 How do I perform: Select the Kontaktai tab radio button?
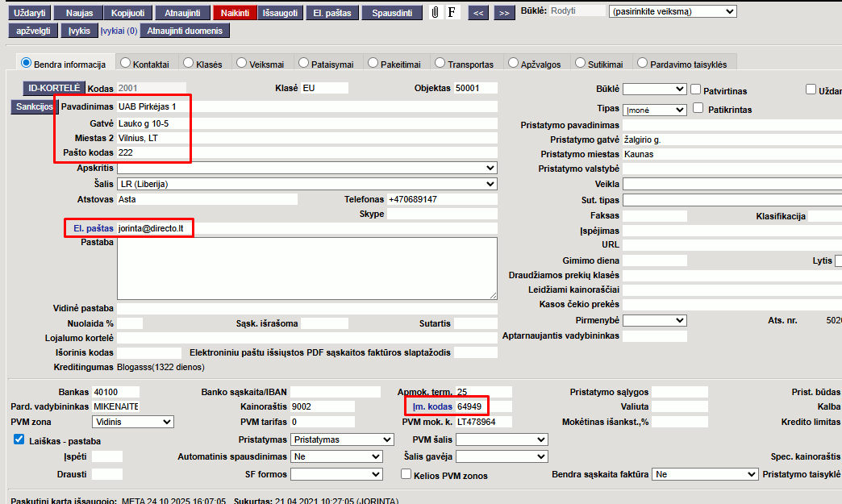(x=125, y=63)
